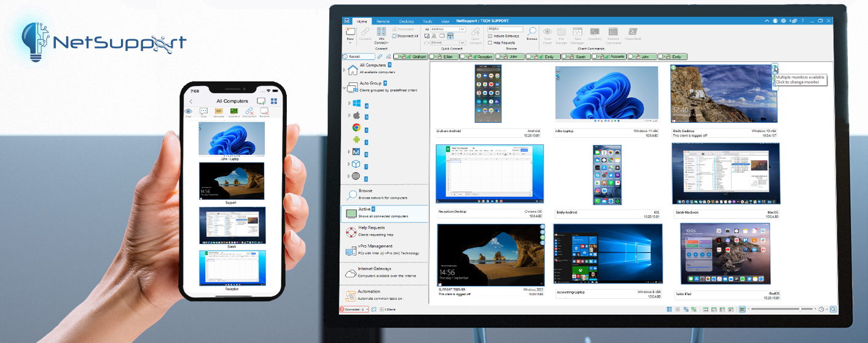Select the Chrome group in Auto Group
Image resolution: width=868 pixels, height=343 pixels.
356,128
